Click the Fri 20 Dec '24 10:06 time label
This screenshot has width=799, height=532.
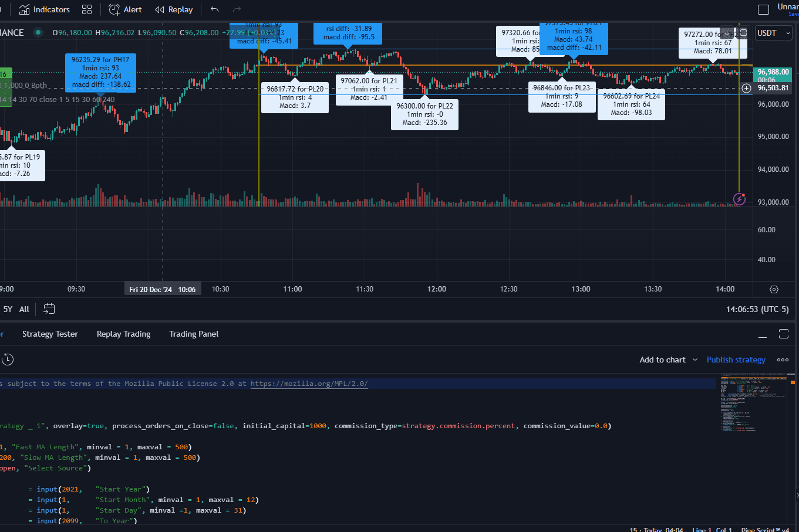pyautogui.click(x=163, y=289)
